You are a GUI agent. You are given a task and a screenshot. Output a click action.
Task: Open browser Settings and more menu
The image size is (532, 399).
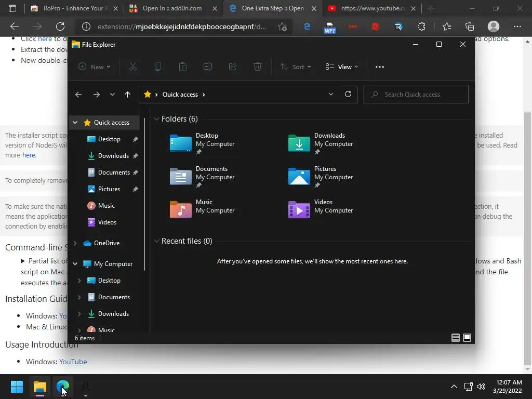[x=517, y=26]
